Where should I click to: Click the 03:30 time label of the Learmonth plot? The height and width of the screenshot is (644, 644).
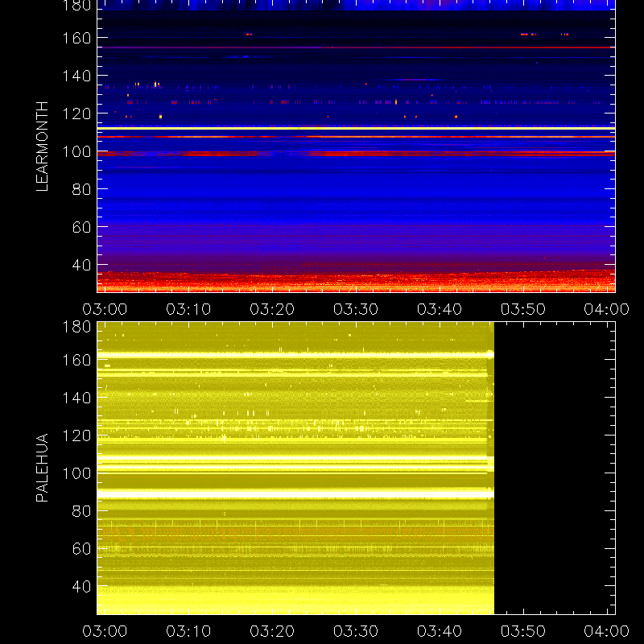coord(356,309)
